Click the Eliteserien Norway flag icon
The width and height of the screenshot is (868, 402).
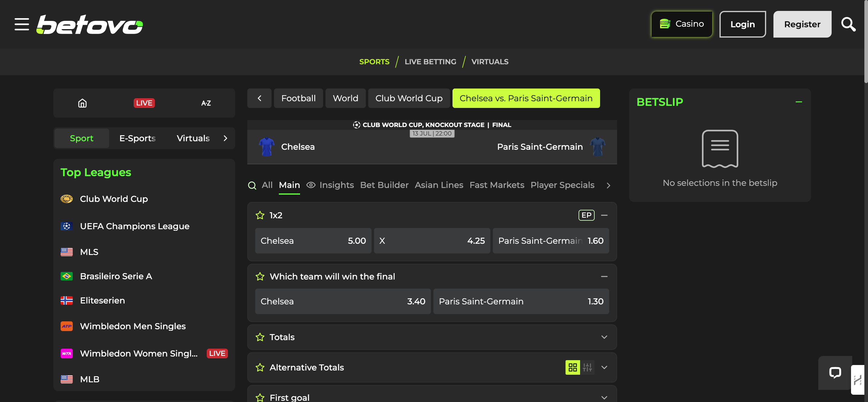(x=67, y=300)
